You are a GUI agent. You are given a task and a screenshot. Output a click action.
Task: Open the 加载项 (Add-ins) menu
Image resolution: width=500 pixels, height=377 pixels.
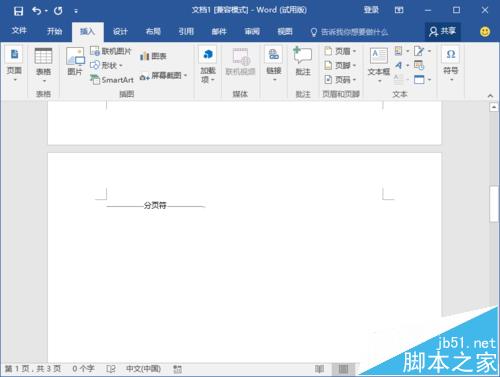pyautogui.click(x=208, y=65)
